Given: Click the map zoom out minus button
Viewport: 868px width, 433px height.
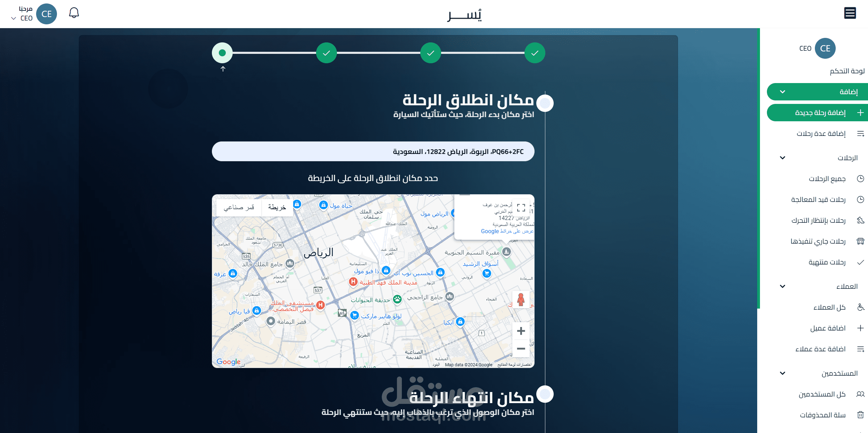Looking at the screenshot, I should coord(521,349).
